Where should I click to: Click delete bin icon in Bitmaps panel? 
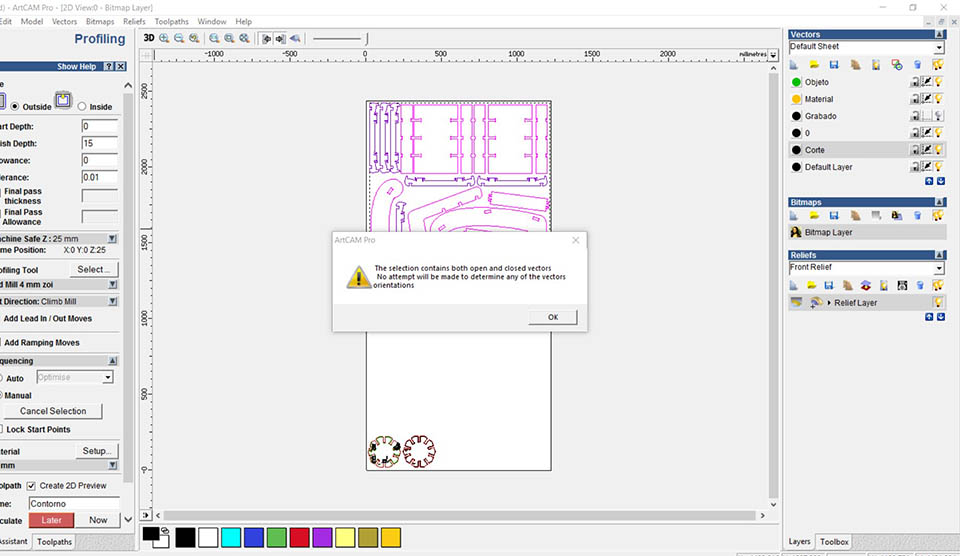click(x=917, y=216)
